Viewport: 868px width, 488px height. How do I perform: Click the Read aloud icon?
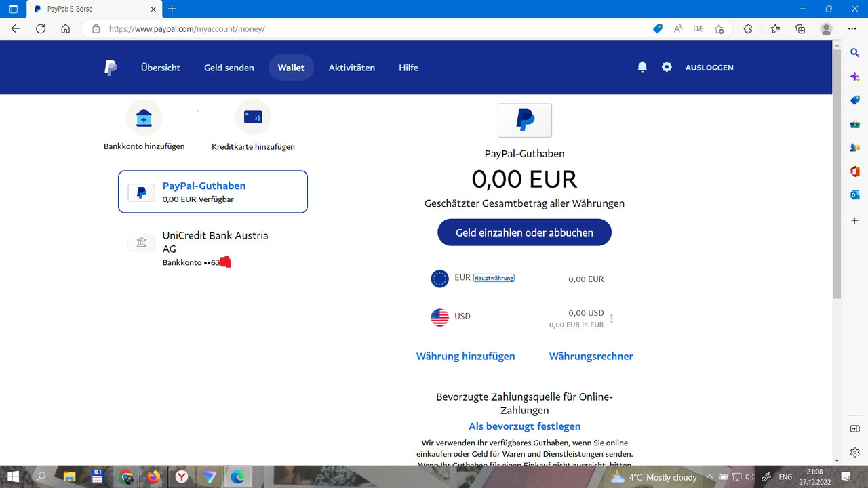pyautogui.click(x=678, y=28)
